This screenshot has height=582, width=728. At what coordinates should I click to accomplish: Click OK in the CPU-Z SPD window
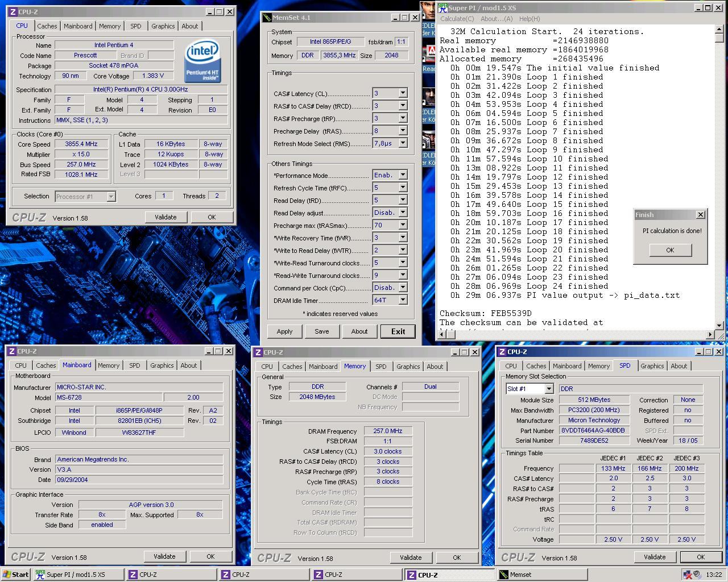point(701,557)
